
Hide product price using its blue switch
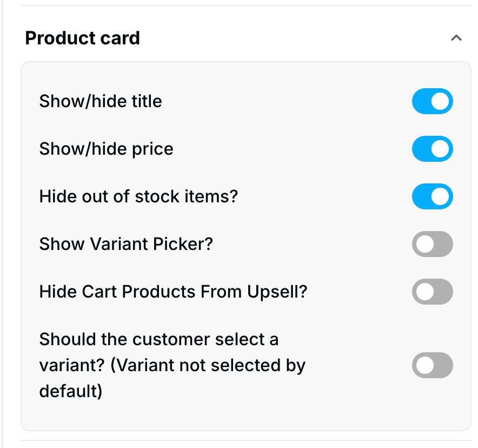tap(432, 149)
